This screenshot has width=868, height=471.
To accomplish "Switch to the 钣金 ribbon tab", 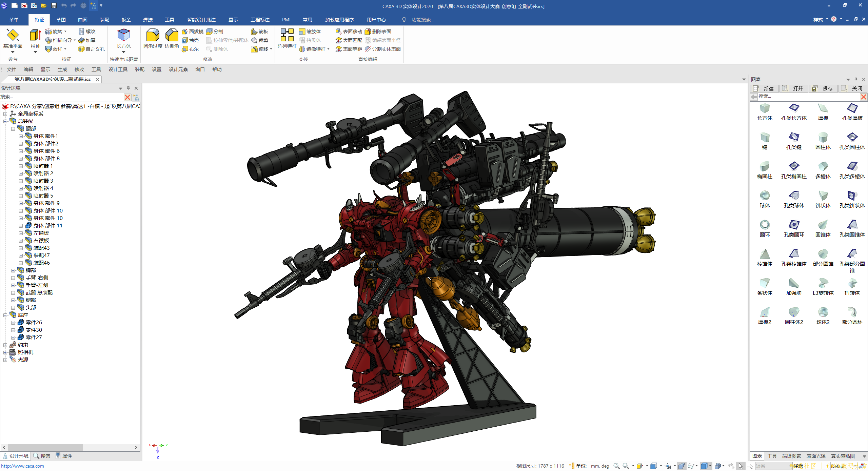I will (126, 20).
